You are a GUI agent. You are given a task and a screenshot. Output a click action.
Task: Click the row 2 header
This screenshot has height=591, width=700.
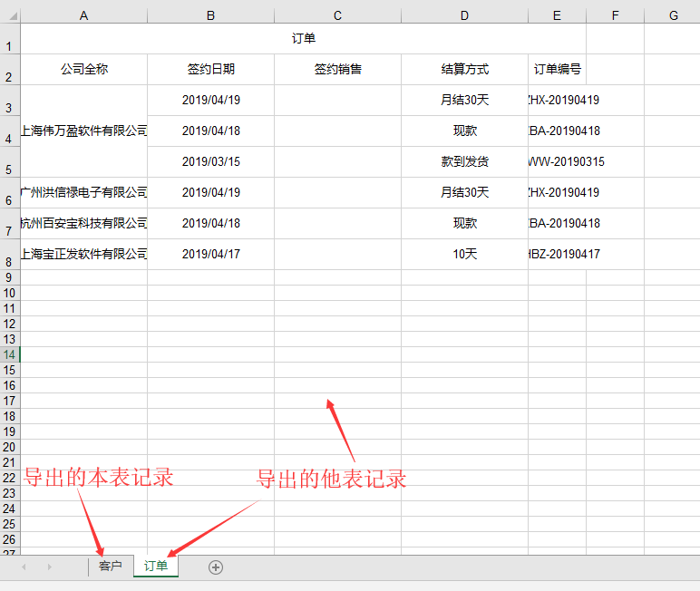pyautogui.click(x=10, y=70)
